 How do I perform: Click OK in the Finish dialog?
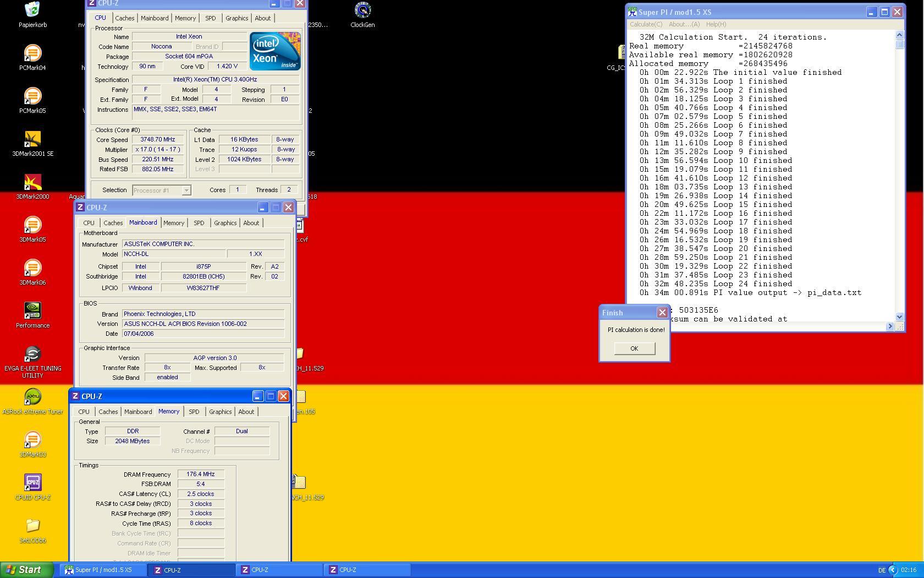pos(634,348)
